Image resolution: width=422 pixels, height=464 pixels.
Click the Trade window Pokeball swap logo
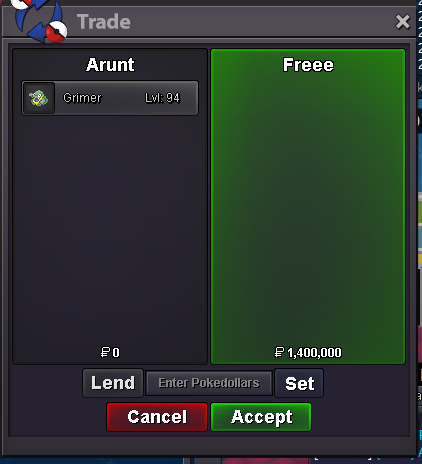[x=39, y=21]
